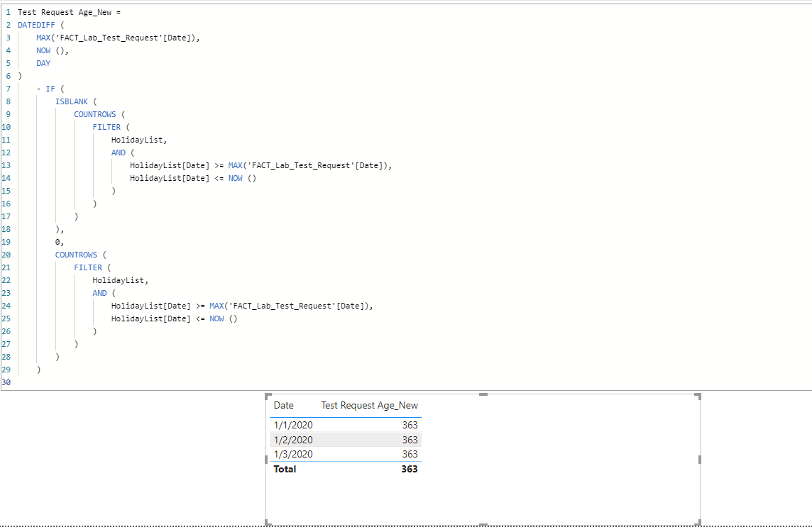Click the bold 363 total value

pyautogui.click(x=409, y=469)
